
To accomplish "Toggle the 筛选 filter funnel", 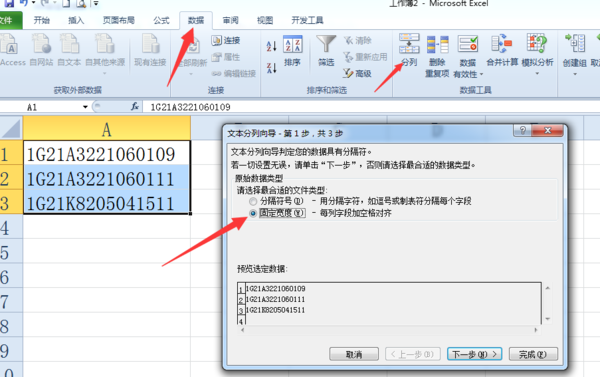I will tap(326, 51).
